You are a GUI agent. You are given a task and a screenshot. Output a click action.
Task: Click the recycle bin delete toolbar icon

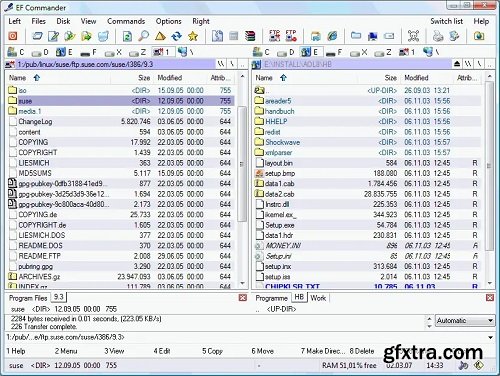point(103,36)
